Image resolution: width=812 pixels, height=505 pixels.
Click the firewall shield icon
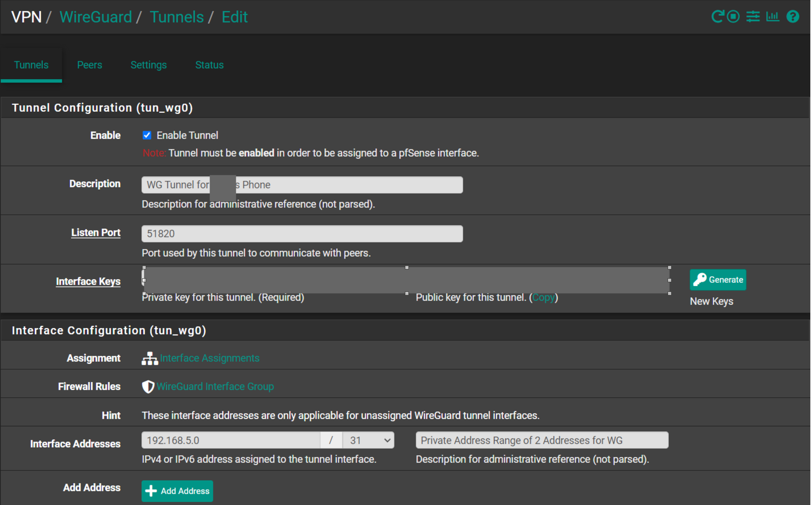point(148,387)
